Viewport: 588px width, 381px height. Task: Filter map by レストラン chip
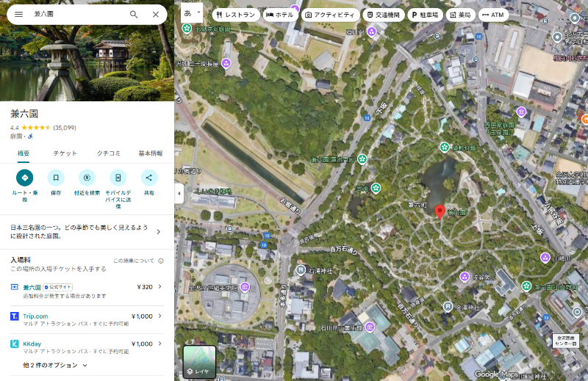point(235,15)
